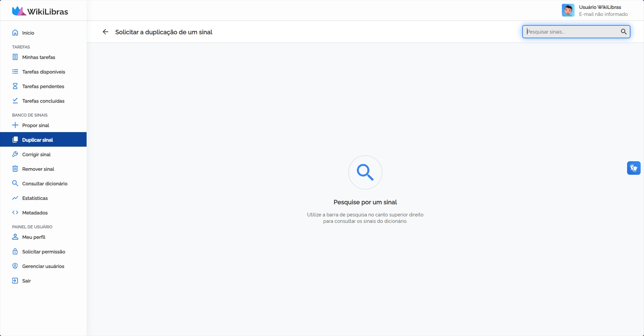Click the WikiLibras logo
The width and height of the screenshot is (644, 336).
pos(40,11)
